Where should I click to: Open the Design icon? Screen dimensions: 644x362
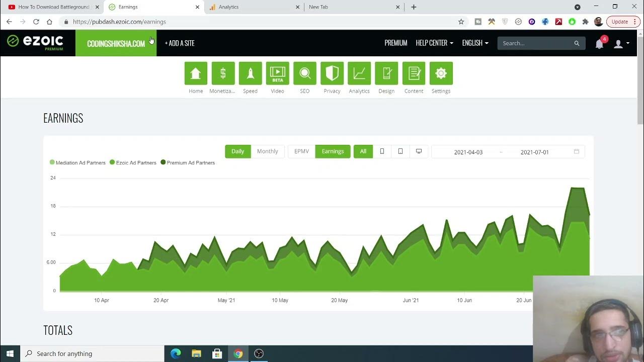click(386, 73)
